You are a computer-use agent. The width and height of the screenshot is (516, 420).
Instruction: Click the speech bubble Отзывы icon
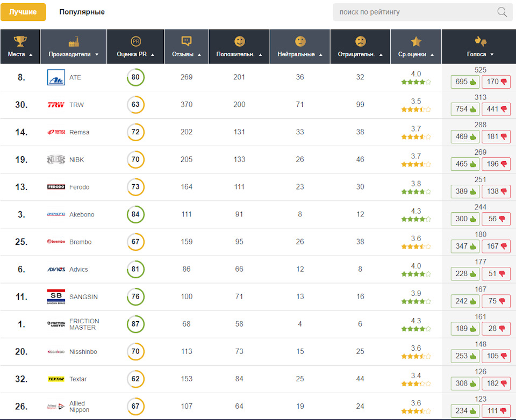[x=187, y=41]
